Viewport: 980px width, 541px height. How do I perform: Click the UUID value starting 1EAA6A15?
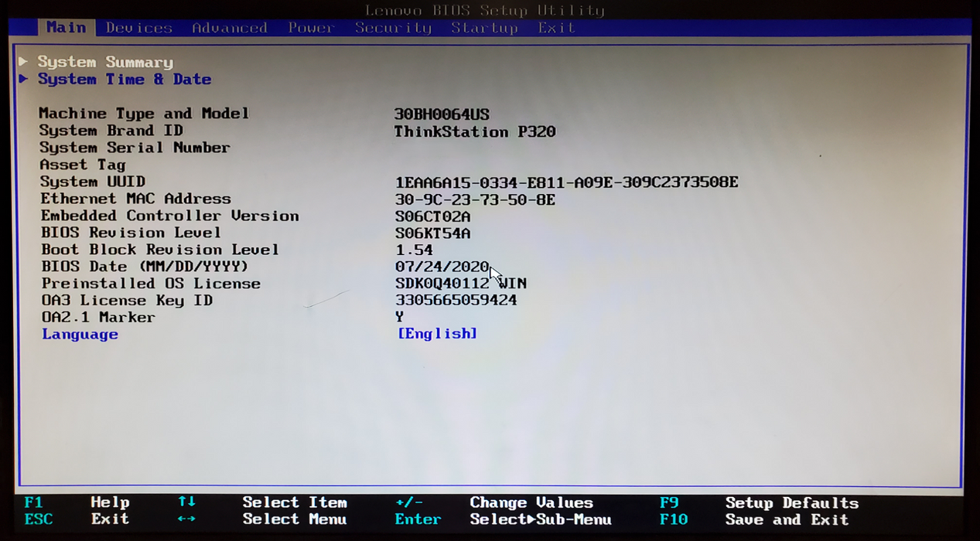pyautogui.click(x=566, y=182)
